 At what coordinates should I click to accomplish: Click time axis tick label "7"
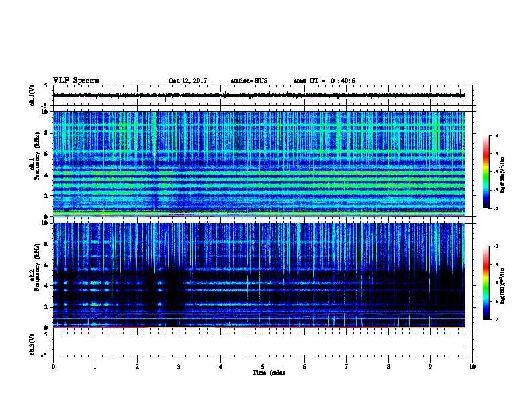point(347,367)
